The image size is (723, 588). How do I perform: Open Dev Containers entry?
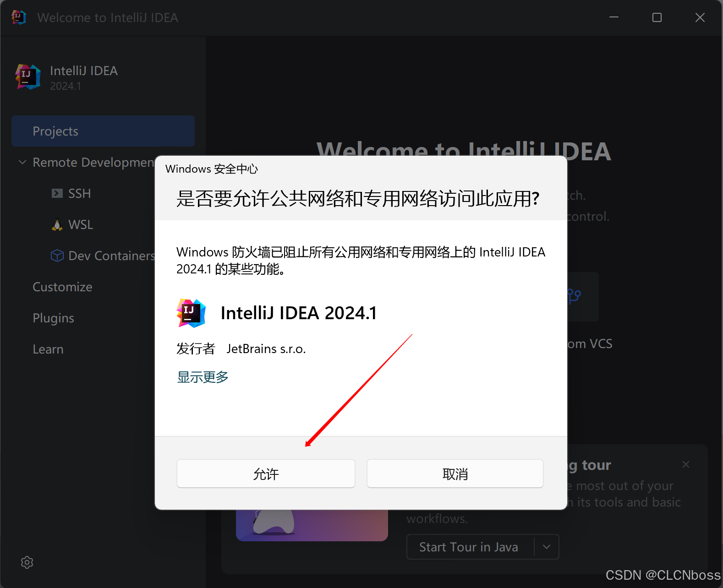(111, 256)
